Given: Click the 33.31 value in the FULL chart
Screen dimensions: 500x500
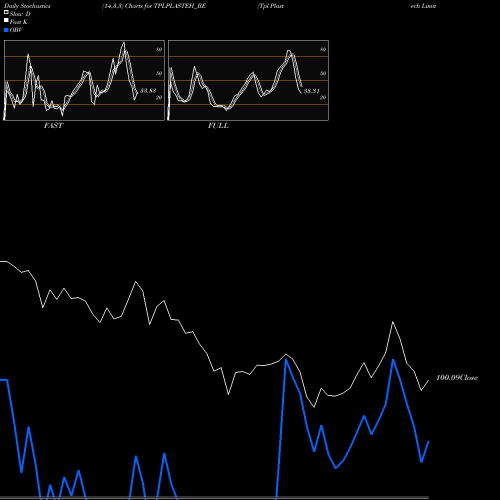Looking at the screenshot, I should point(312,91).
